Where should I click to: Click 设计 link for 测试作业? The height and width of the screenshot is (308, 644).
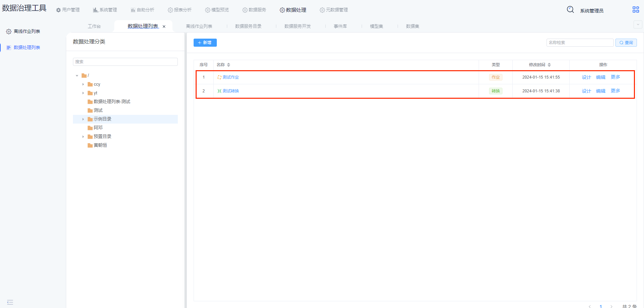point(586,77)
